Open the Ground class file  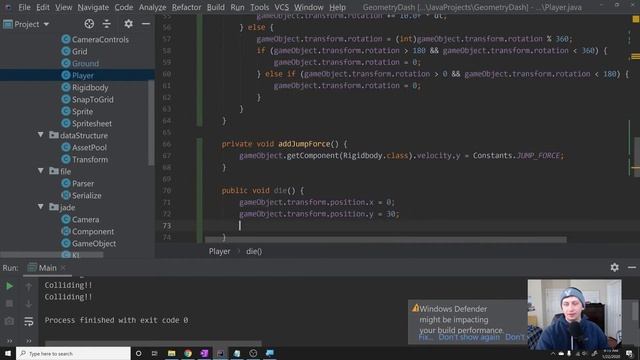[x=85, y=63]
